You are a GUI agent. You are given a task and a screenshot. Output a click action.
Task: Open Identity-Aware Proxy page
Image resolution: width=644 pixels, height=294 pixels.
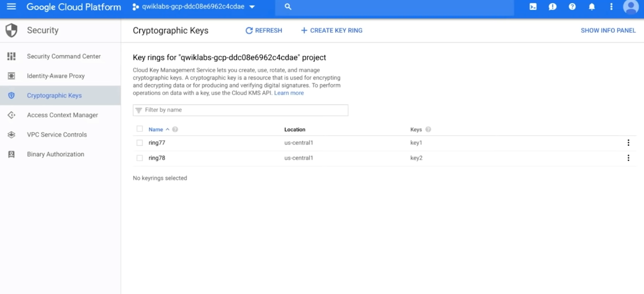(56, 76)
